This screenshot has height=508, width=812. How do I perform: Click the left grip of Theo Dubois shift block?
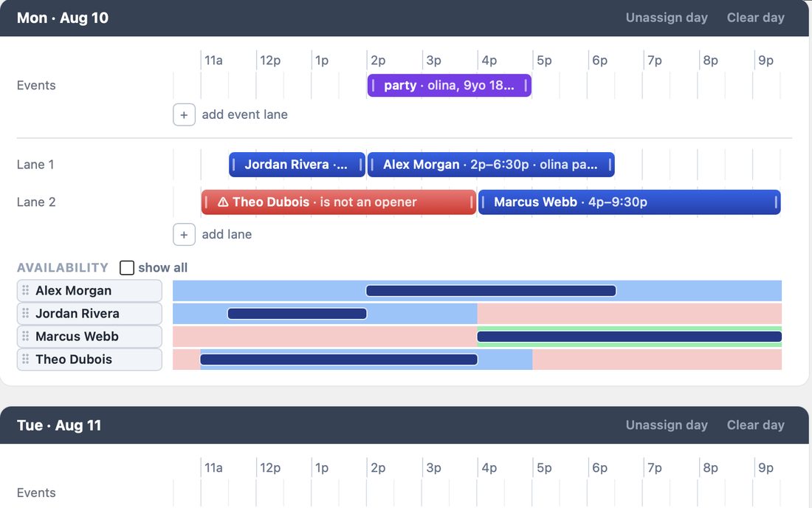[x=206, y=202]
